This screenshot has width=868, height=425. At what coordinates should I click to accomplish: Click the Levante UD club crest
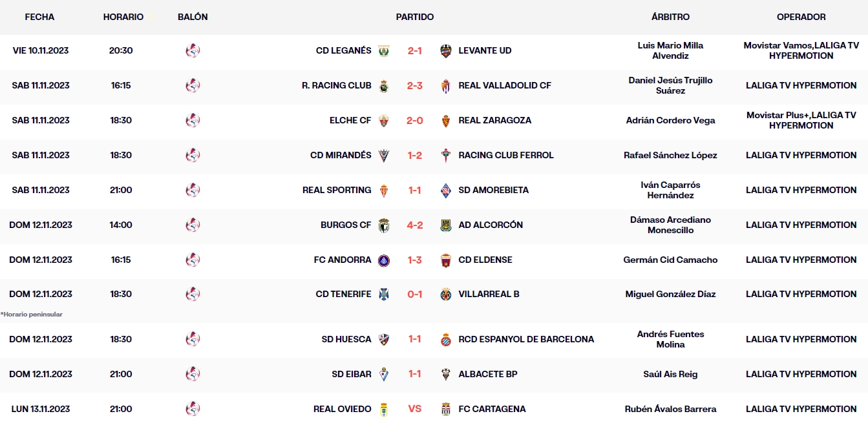[446, 50]
